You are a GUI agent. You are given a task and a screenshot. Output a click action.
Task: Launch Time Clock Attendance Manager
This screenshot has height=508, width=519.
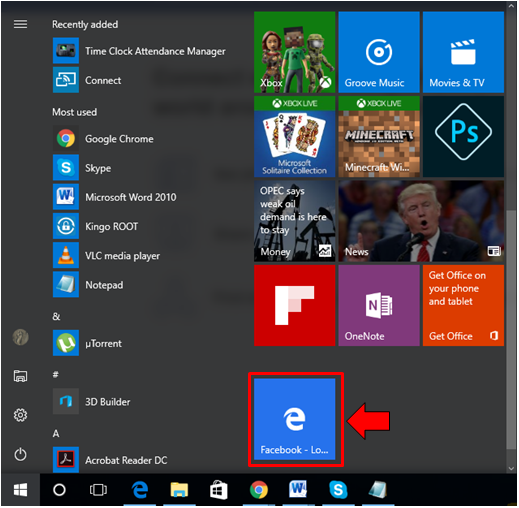[x=139, y=51]
